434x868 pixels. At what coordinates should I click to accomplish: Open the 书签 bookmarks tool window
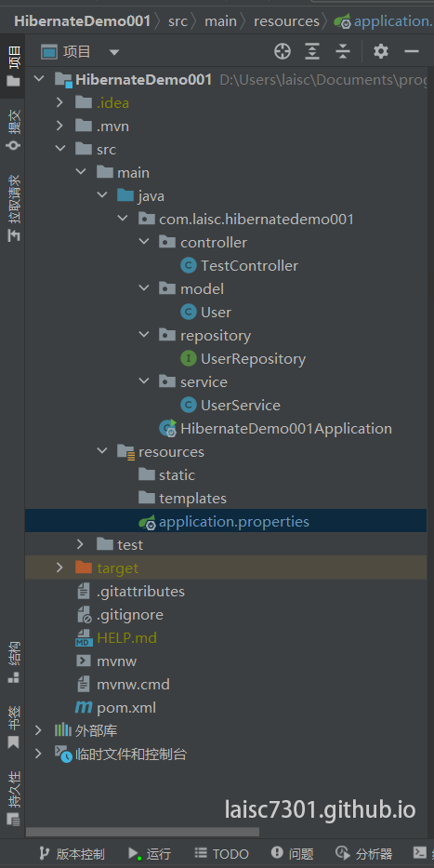[13, 727]
